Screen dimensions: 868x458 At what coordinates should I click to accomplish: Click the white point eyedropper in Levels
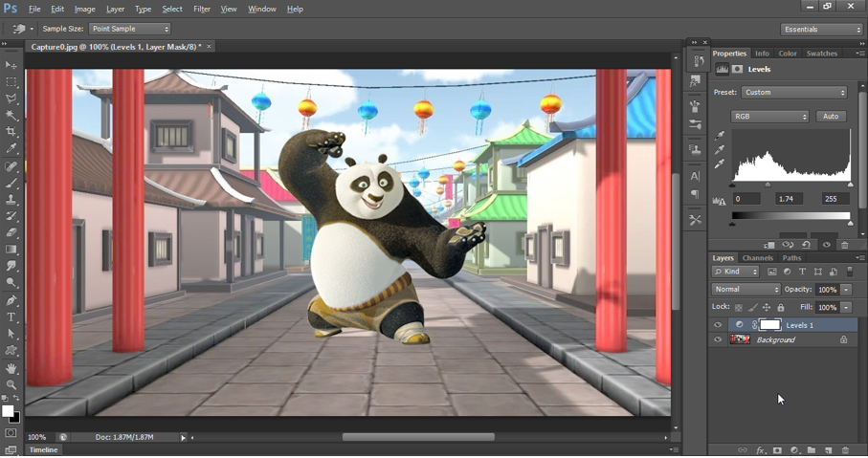click(x=720, y=164)
